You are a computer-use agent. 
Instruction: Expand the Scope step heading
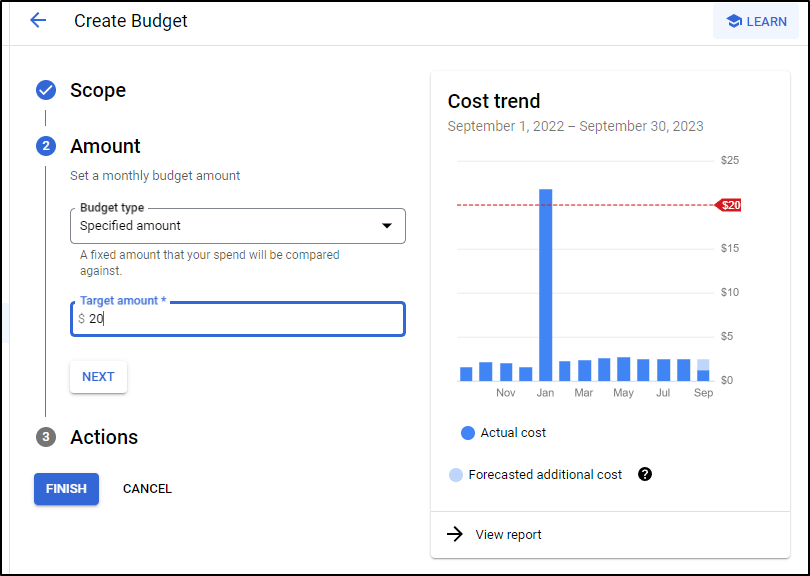tap(98, 90)
